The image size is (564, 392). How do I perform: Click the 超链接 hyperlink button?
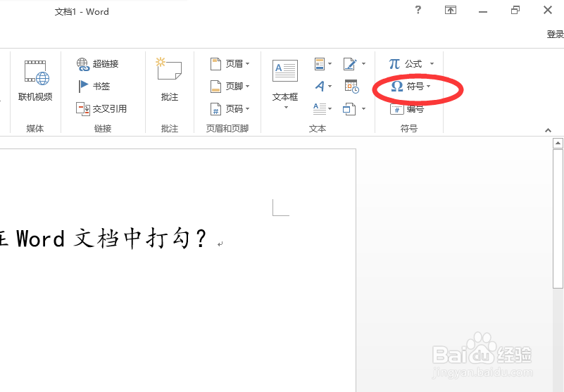[x=97, y=64]
